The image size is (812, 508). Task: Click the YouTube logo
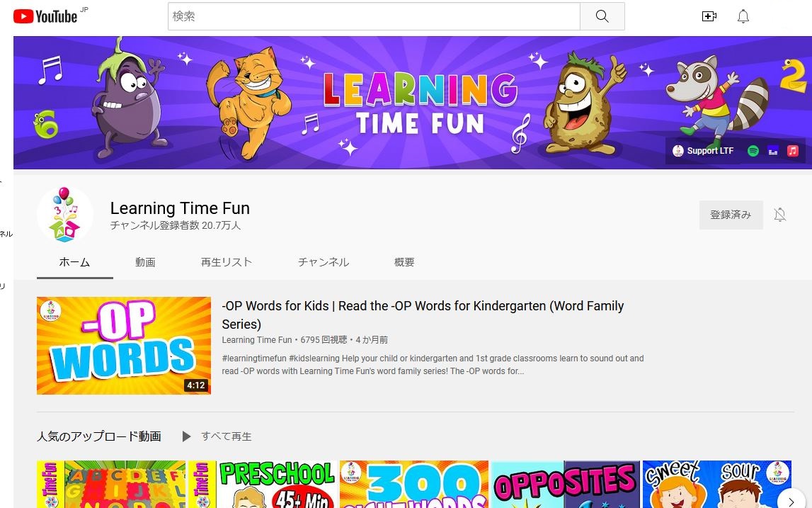tap(46, 16)
